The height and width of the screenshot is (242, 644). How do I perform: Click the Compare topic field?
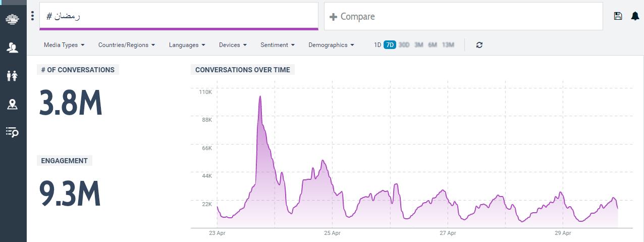click(x=463, y=16)
